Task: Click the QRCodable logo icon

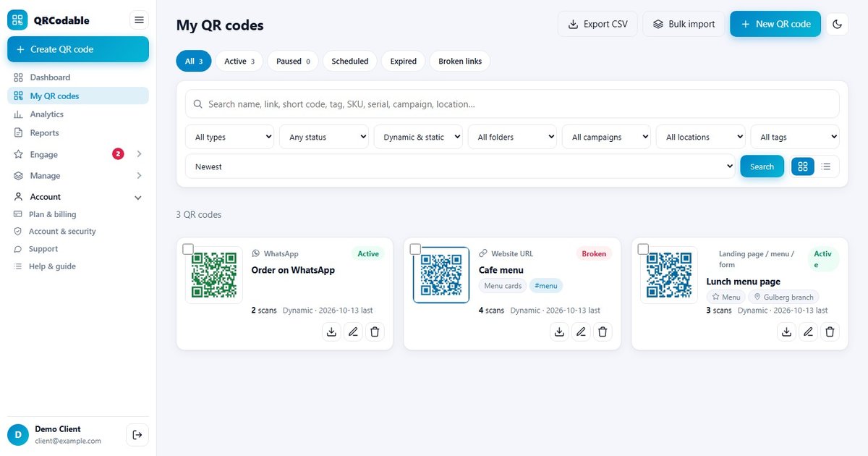Action: click(17, 20)
